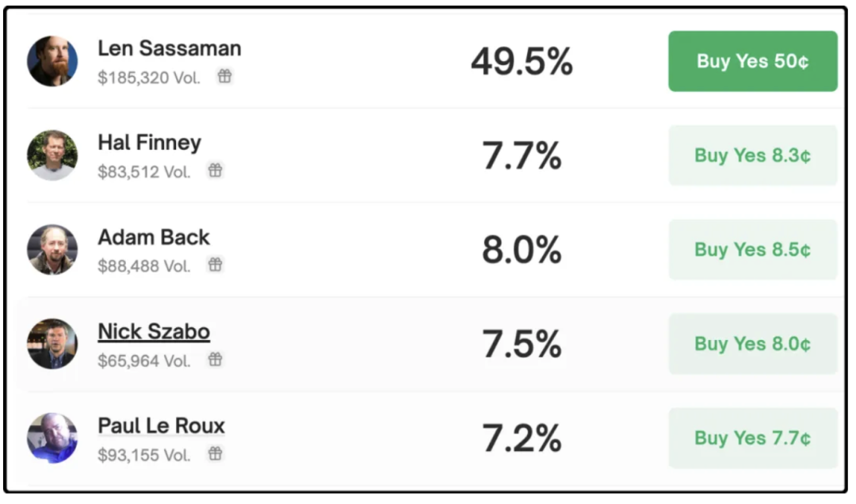Buy Yes 7.7¢ on Paul Le Roux

(753, 438)
